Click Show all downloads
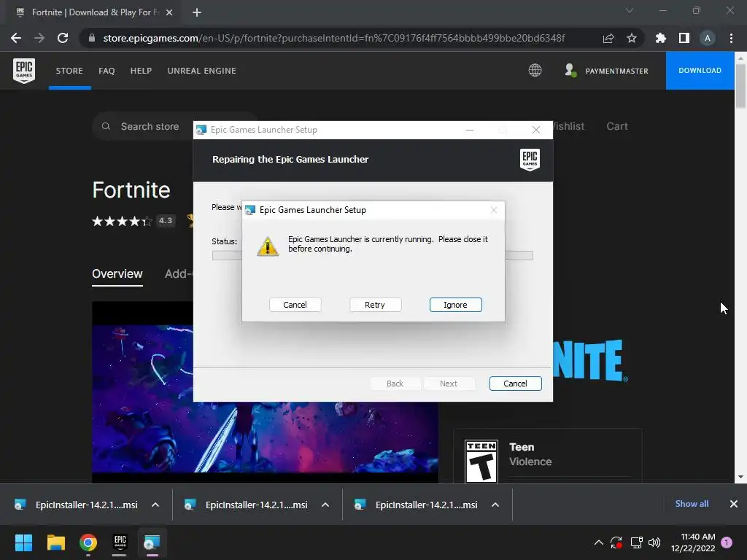747x560 pixels. click(692, 504)
